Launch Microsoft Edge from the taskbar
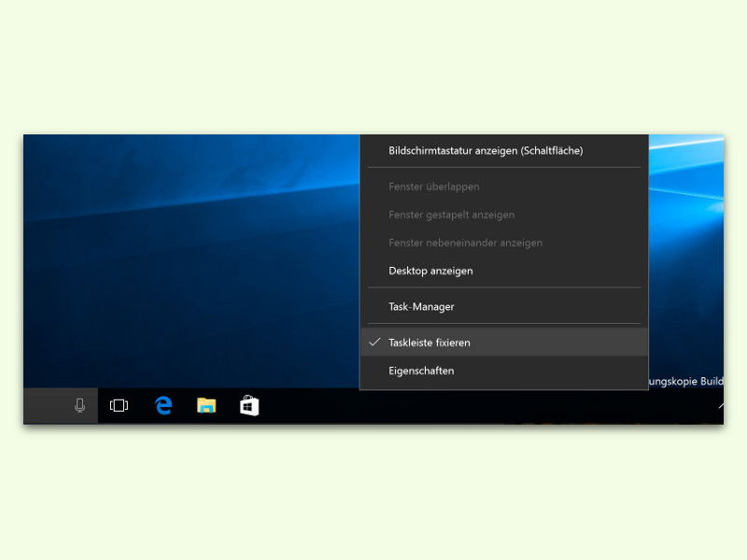The image size is (747, 560). [163, 406]
